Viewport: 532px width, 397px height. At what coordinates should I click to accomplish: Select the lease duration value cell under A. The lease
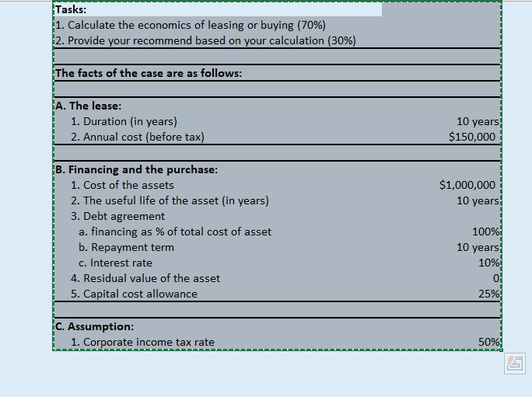pos(478,121)
